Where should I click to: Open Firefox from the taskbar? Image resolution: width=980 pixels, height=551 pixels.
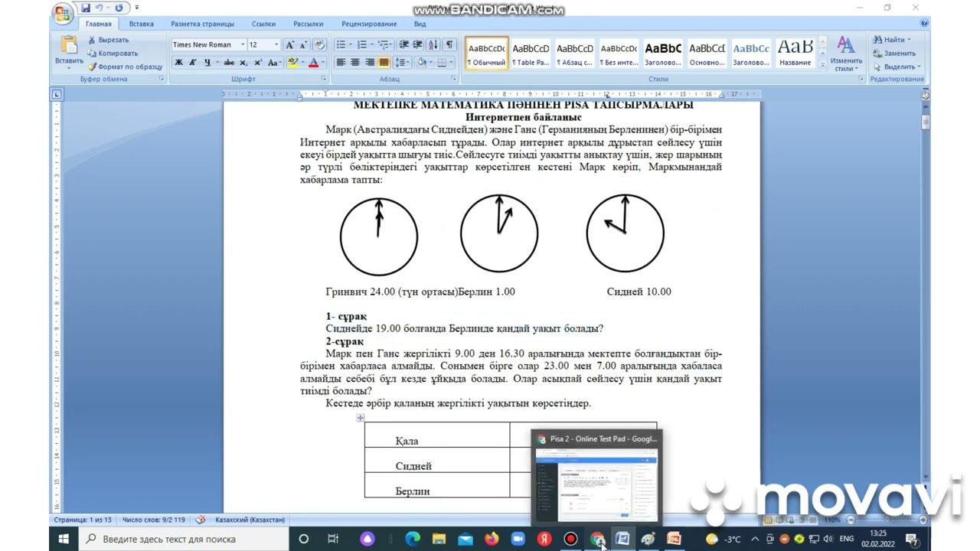[x=492, y=539]
